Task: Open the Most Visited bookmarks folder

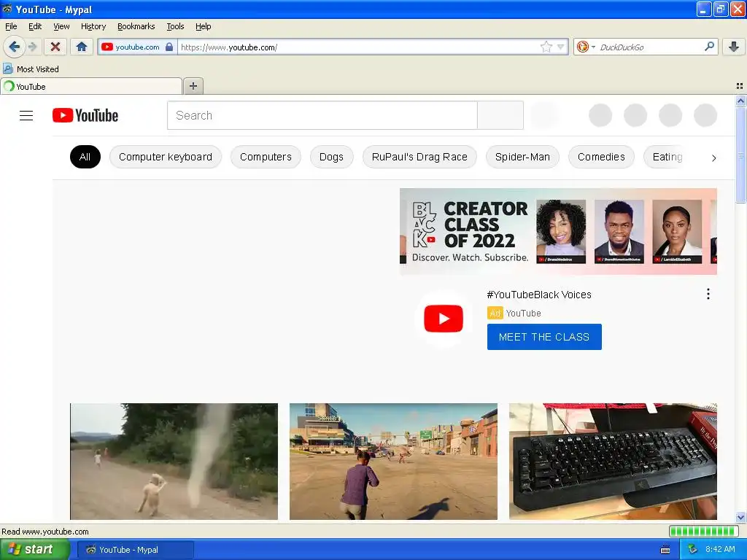Action: pyautogui.click(x=31, y=69)
